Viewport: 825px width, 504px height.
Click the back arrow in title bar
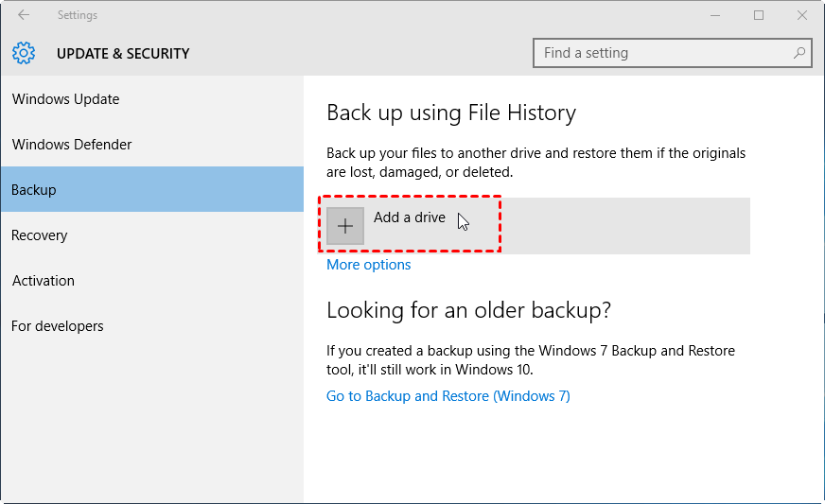[23, 15]
